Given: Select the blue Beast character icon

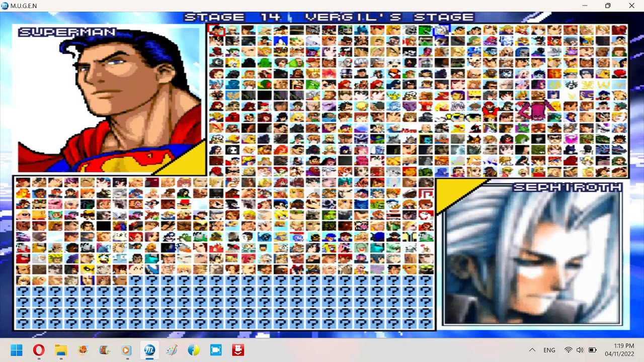Looking at the screenshot, I should pos(232,84).
